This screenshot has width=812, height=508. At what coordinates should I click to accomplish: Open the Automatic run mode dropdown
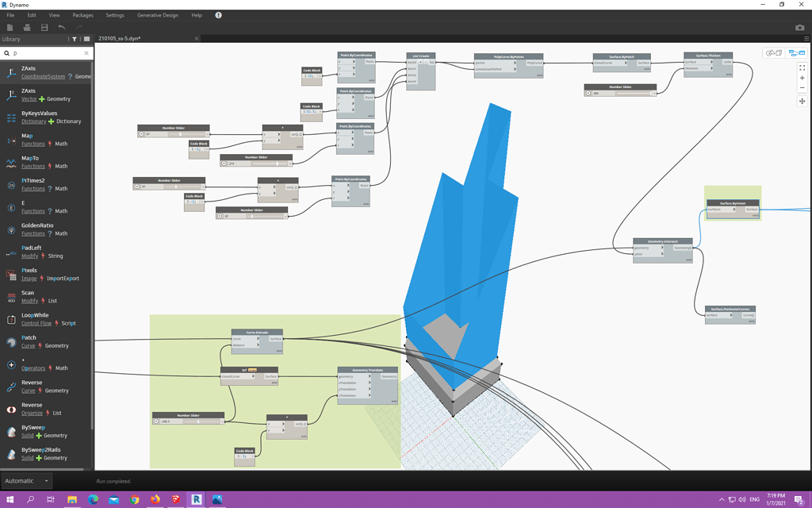(27, 480)
